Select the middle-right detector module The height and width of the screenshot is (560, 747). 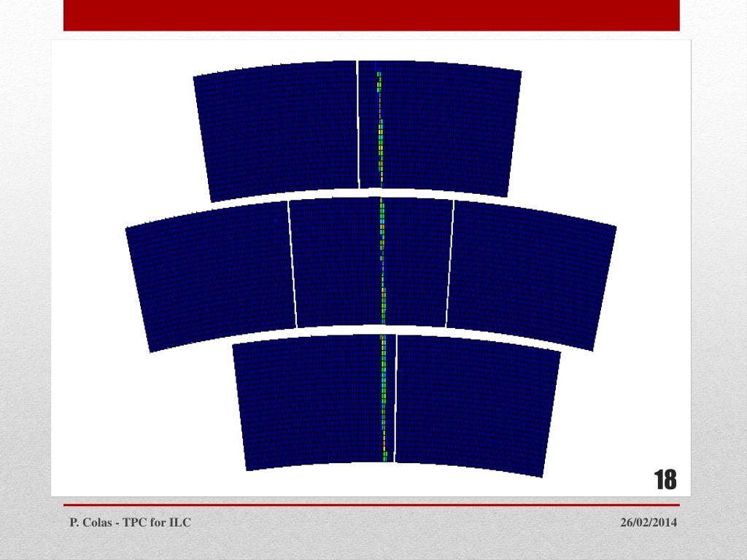[x=531, y=275]
